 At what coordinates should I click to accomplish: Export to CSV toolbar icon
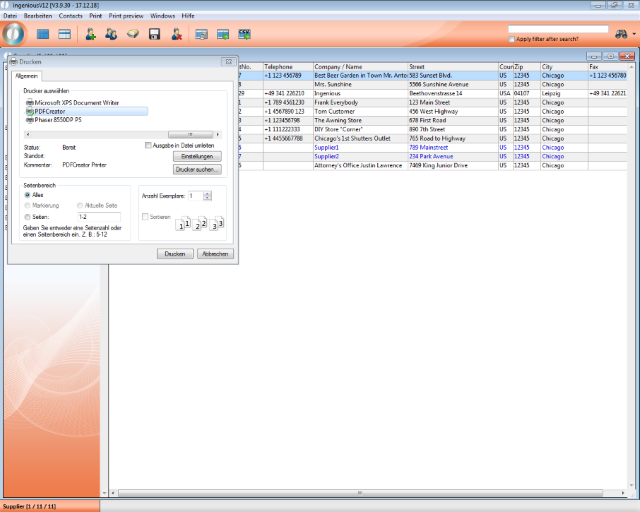pos(244,34)
